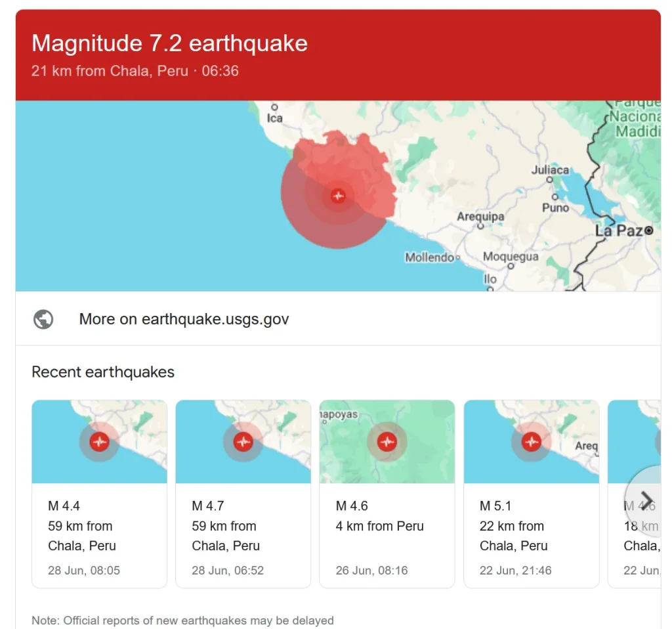672x629 pixels.
Task: Click the Arequipa label on the map
Action: [x=480, y=216]
